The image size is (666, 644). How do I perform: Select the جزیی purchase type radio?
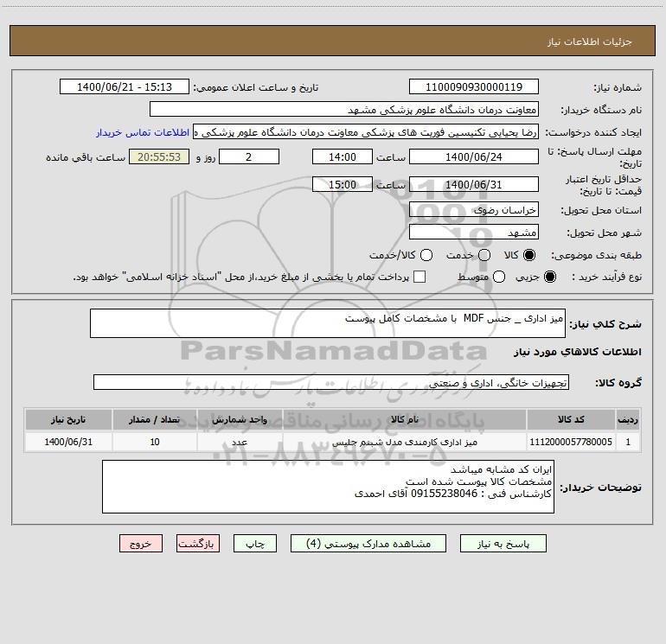[549, 277]
